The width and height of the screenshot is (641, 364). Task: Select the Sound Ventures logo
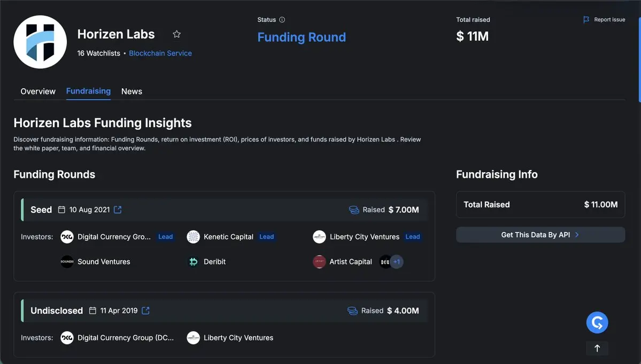pyautogui.click(x=67, y=262)
